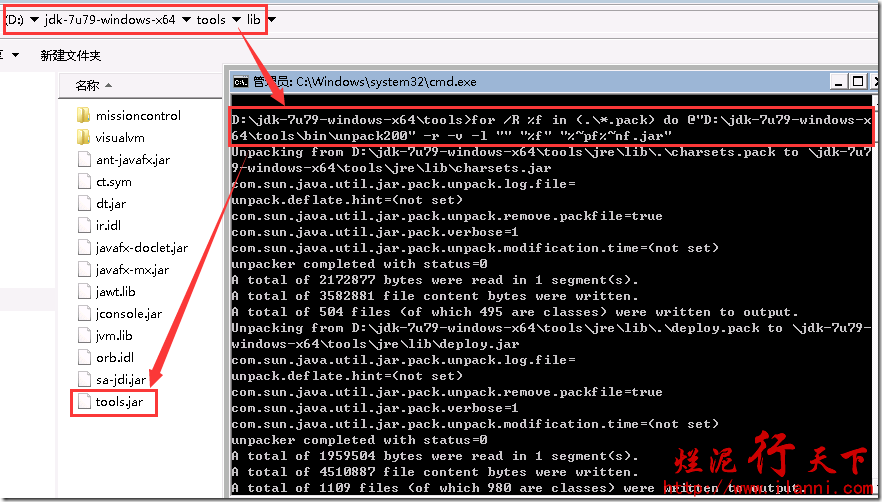Select the tools.jar file icon
The image size is (882, 502).
(x=84, y=402)
